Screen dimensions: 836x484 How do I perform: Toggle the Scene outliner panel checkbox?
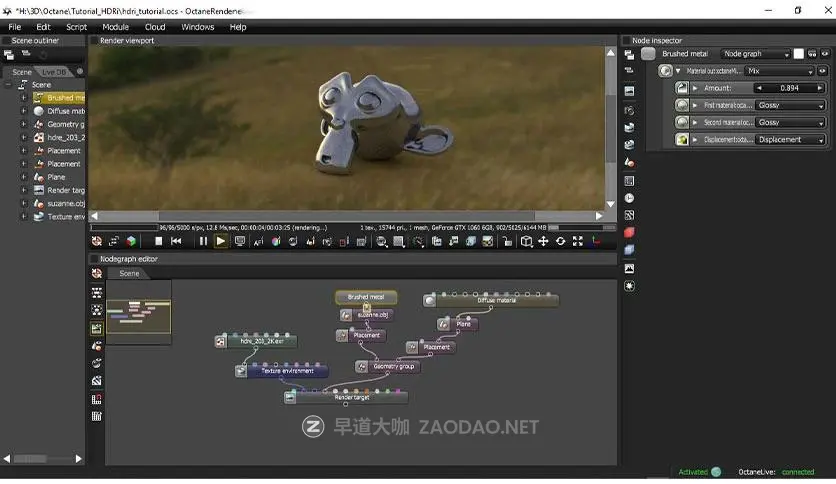point(5,41)
